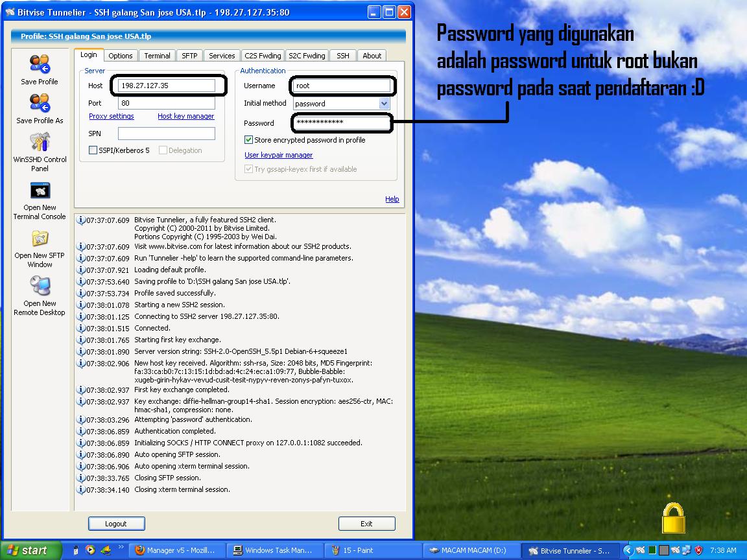Click the Profile: SSH galang San jose USA.tlp header

coord(208,36)
